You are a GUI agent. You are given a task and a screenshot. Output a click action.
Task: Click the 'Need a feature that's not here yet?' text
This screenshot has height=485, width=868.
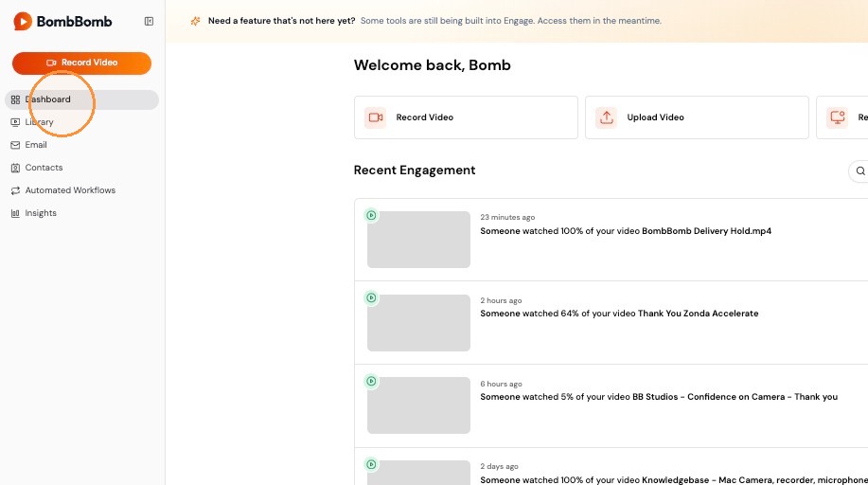[x=282, y=21]
